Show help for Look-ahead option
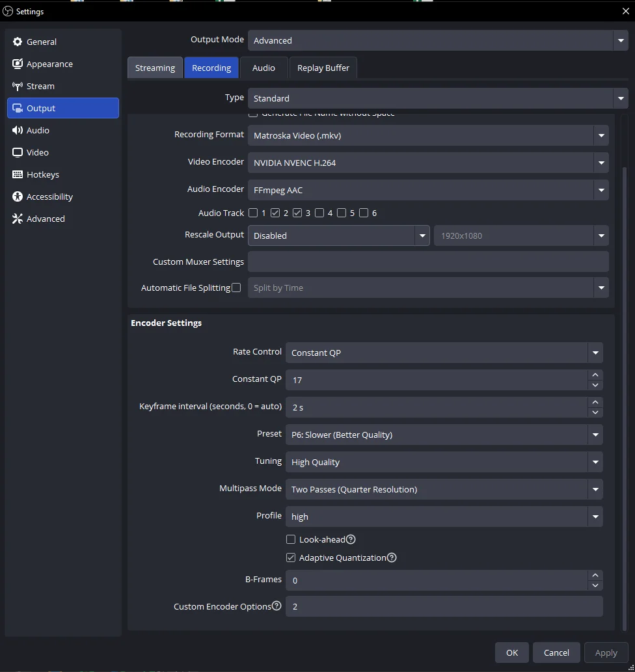Screen dimensions: 635x672 pos(351,539)
